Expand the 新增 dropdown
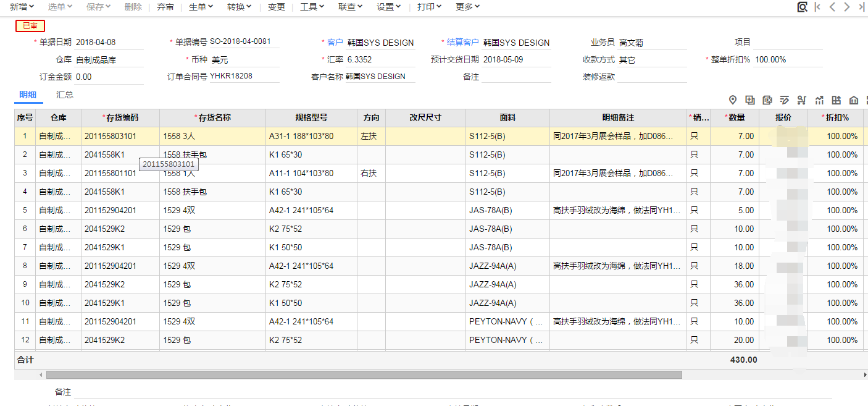 point(22,7)
